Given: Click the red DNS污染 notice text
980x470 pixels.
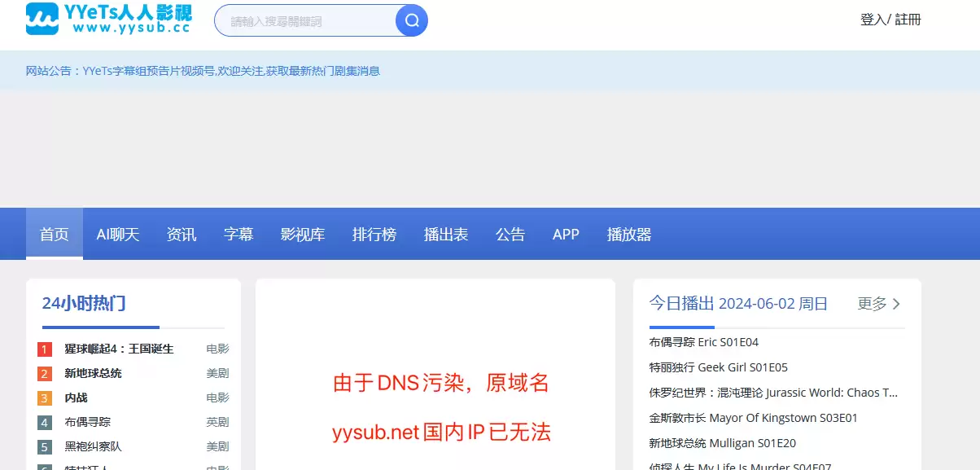Looking at the screenshot, I should tap(441, 383).
